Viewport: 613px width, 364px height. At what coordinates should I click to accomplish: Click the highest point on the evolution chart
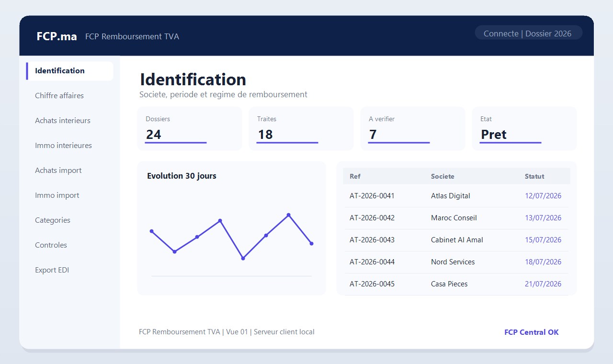288,215
